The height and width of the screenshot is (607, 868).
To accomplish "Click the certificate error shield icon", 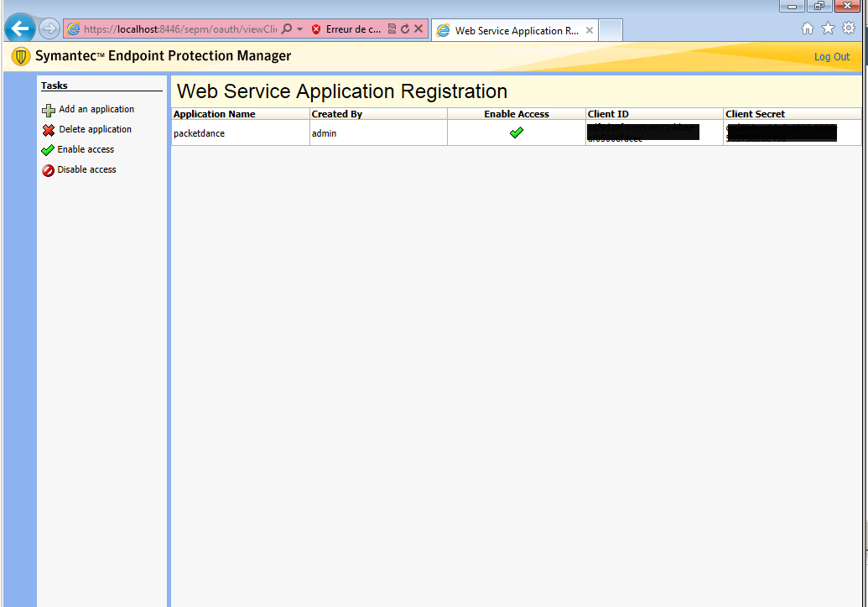I will (316, 29).
